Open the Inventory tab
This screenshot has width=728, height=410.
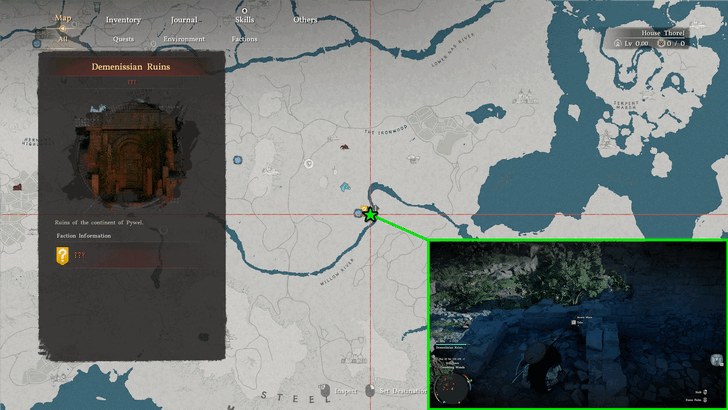click(123, 20)
